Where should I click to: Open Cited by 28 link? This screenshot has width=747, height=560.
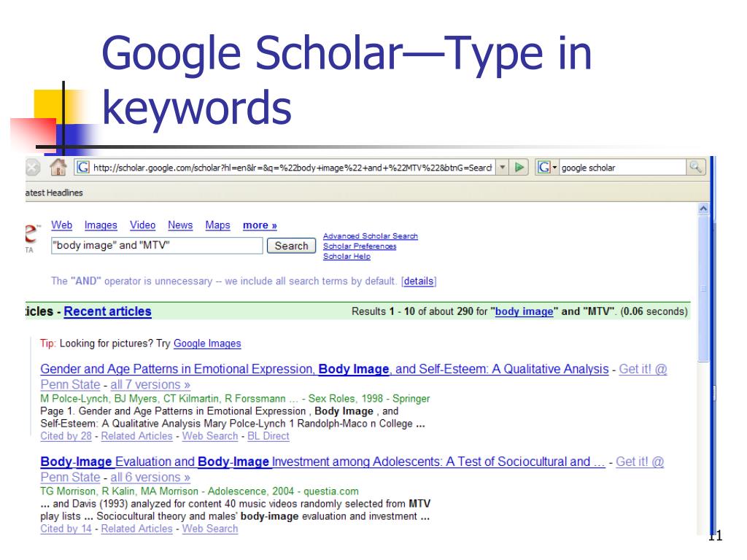(66, 436)
